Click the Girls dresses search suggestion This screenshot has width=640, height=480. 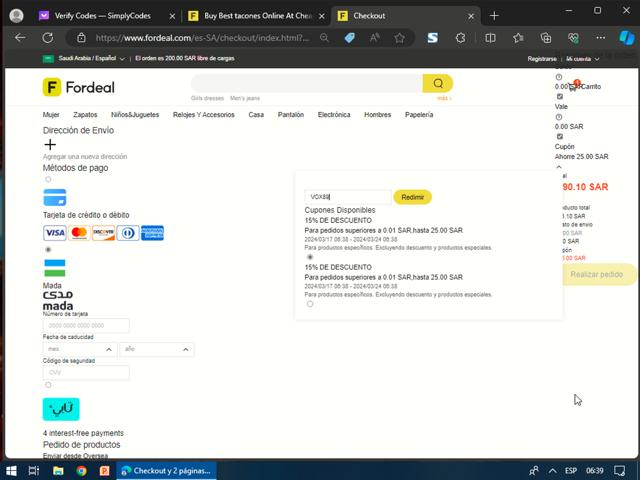click(x=207, y=98)
